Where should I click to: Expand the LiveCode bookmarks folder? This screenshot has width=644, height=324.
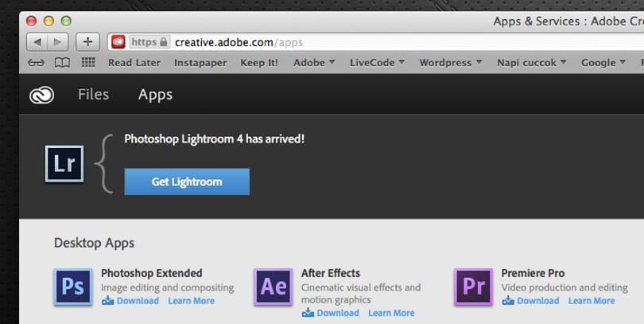(x=377, y=63)
